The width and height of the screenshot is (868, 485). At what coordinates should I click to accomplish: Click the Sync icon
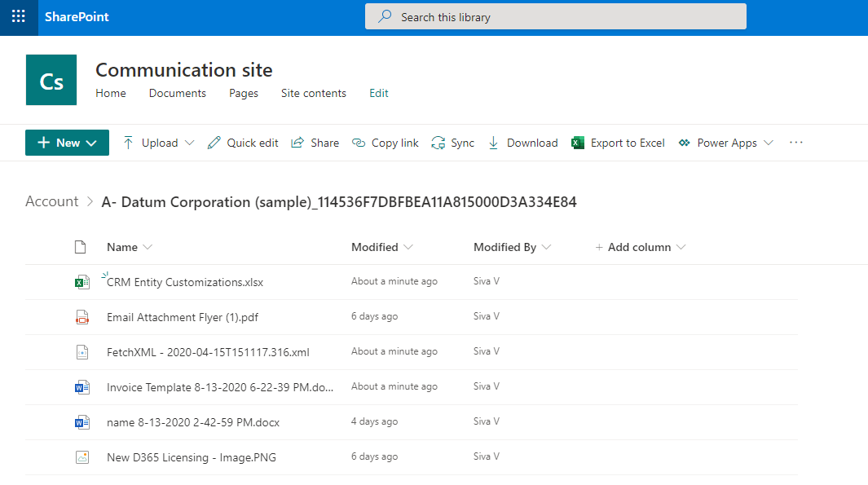tap(438, 143)
